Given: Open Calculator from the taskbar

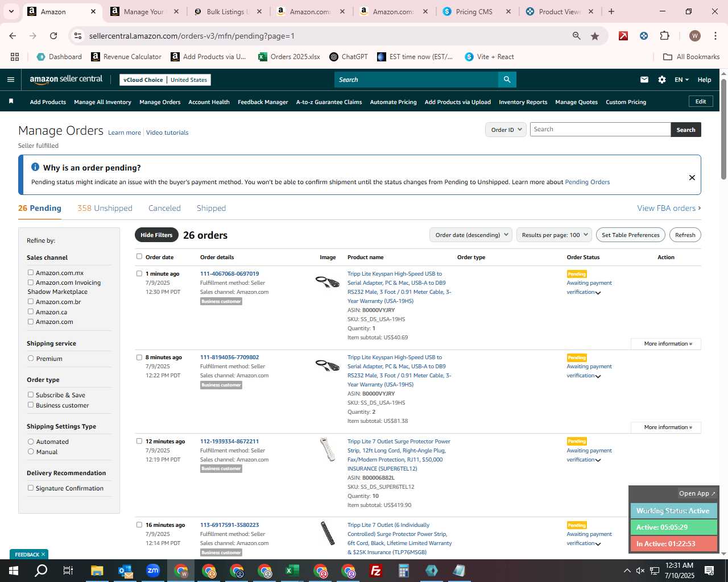Looking at the screenshot, I should [x=404, y=571].
